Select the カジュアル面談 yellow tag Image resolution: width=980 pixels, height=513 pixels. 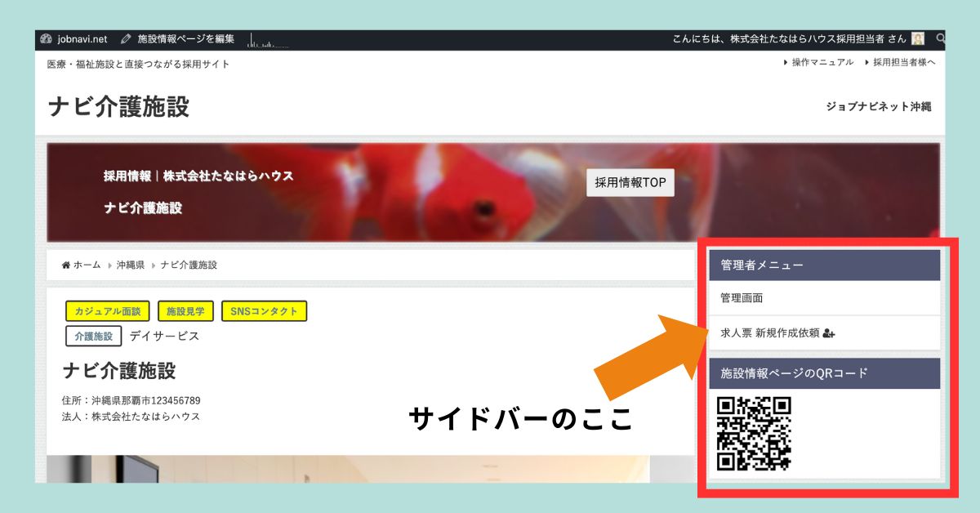click(108, 311)
